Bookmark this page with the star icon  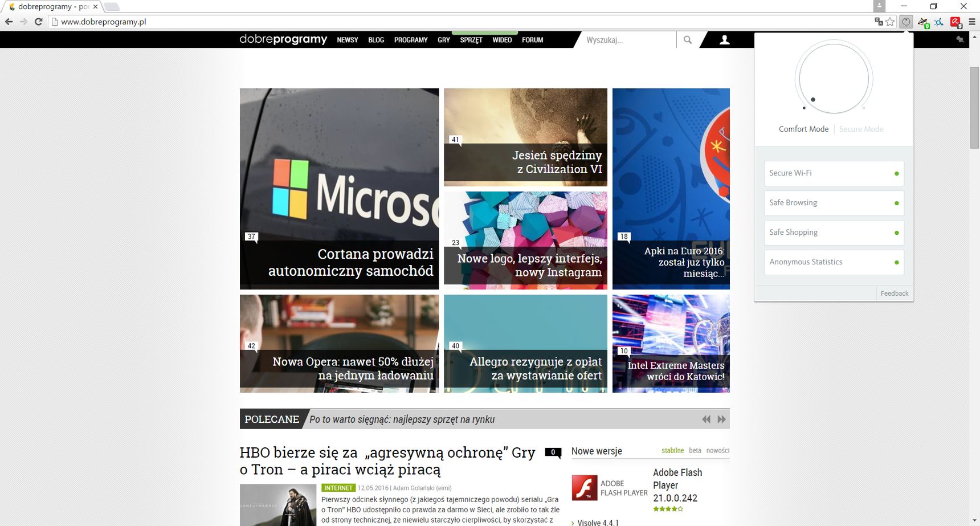891,22
